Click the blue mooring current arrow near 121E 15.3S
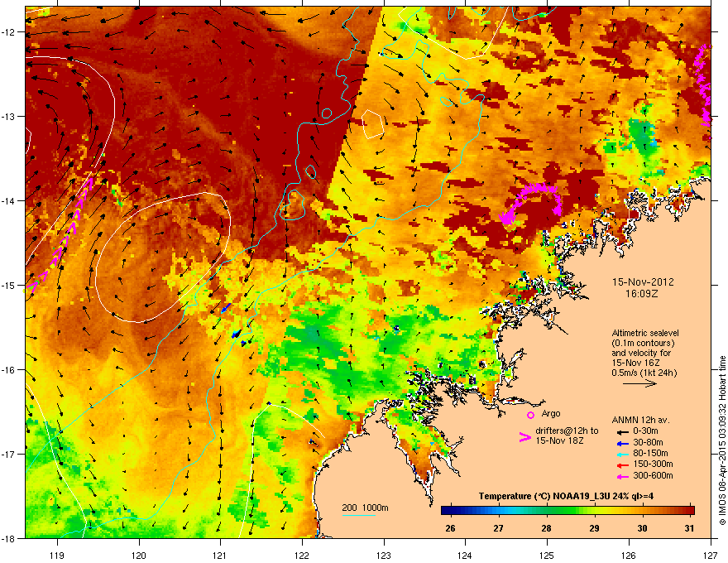The width and height of the screenshot is (728, 563). point(226,308)
